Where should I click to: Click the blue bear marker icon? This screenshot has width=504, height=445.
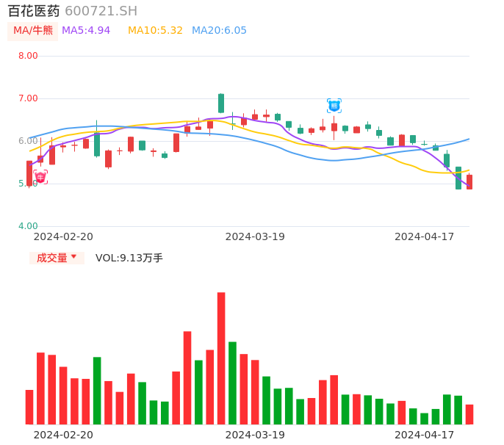[334, 106]
